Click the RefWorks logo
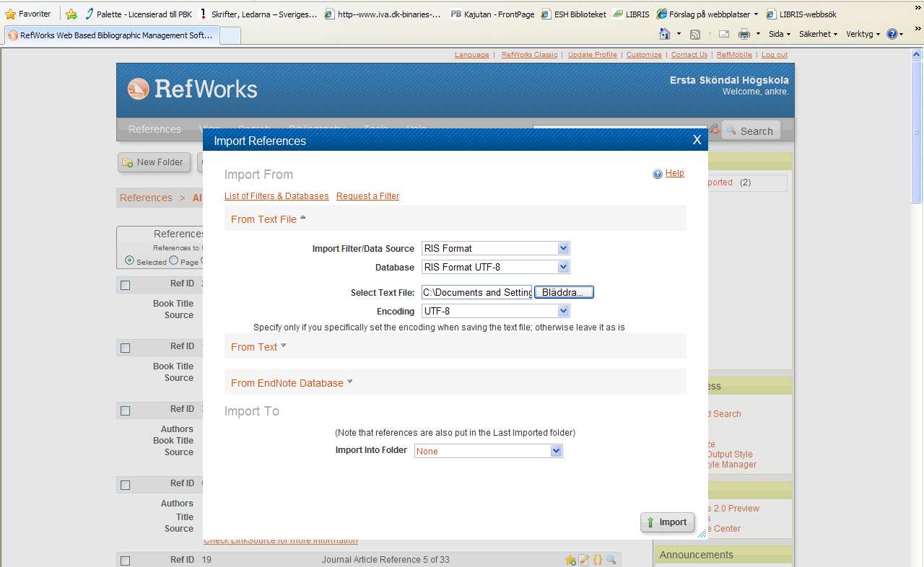The height and width of the screenshot is (567, 924). point(193,89)
